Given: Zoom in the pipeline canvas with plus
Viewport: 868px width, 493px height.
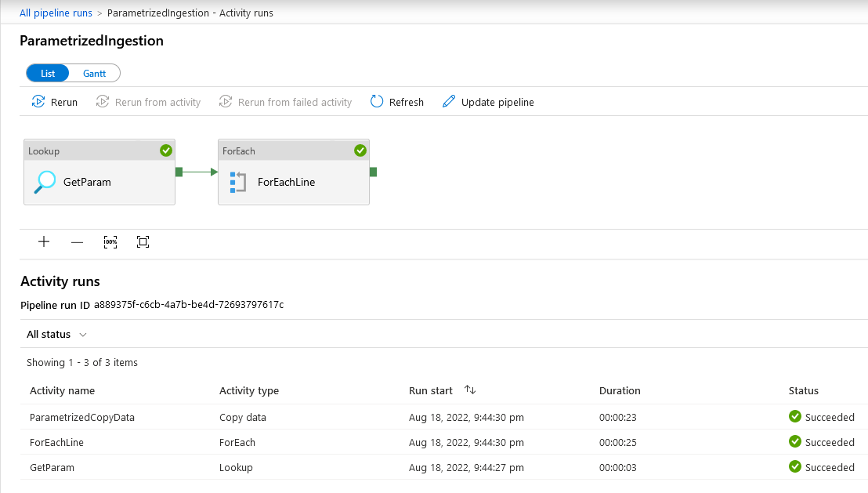Looking at the screenshot, I should pos(44,242).
